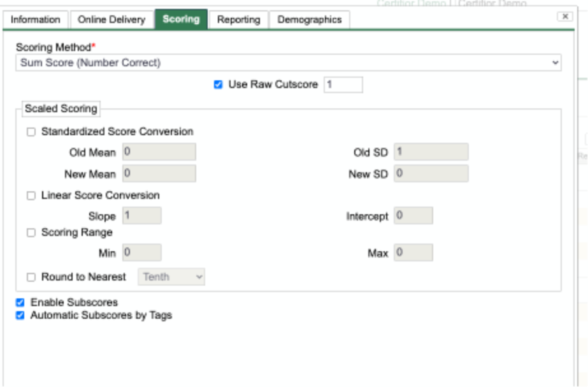Click the Min input field

tap(142, 252)
